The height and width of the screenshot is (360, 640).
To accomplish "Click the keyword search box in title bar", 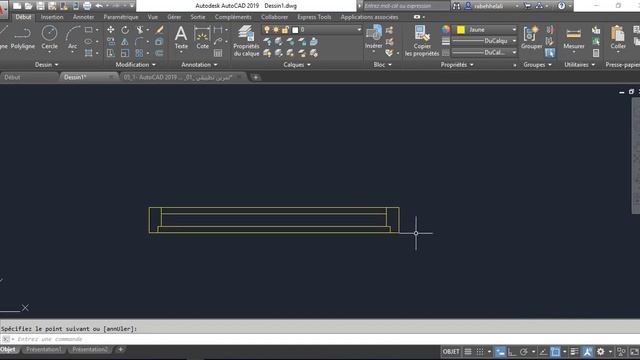I will pos(406,6).
